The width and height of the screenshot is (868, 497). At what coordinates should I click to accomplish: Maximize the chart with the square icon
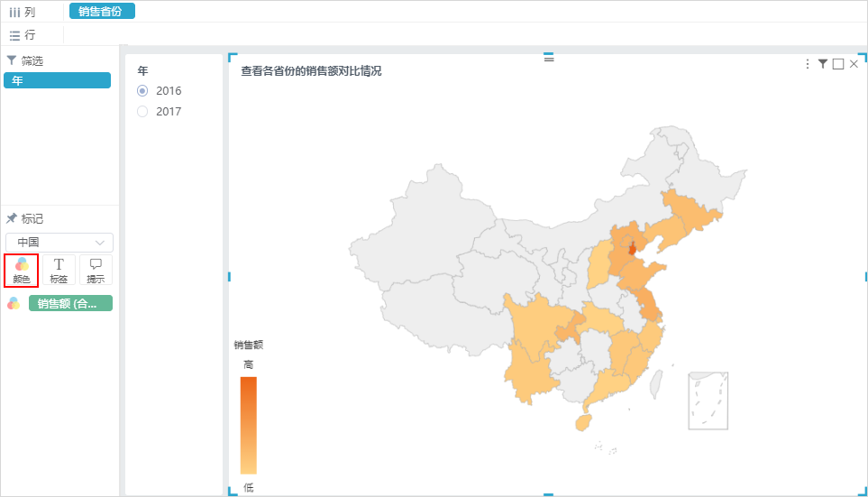tap(838, 64)
